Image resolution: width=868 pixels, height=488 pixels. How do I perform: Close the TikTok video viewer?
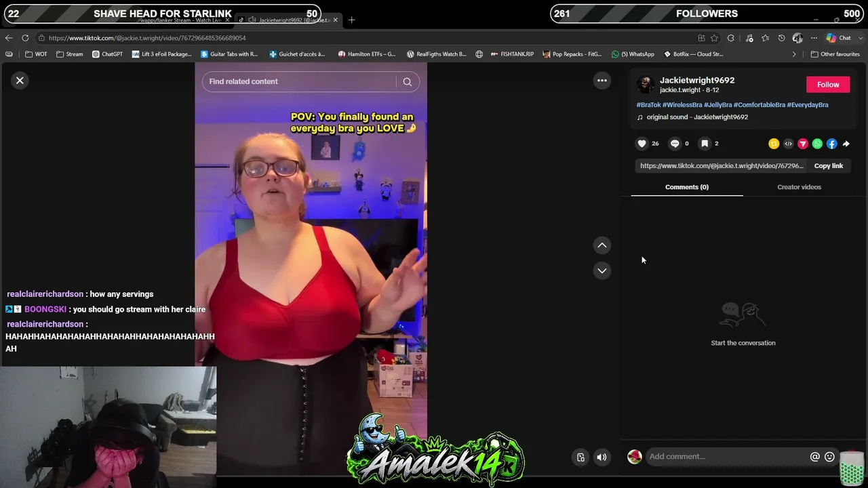(x=20, y=81)
